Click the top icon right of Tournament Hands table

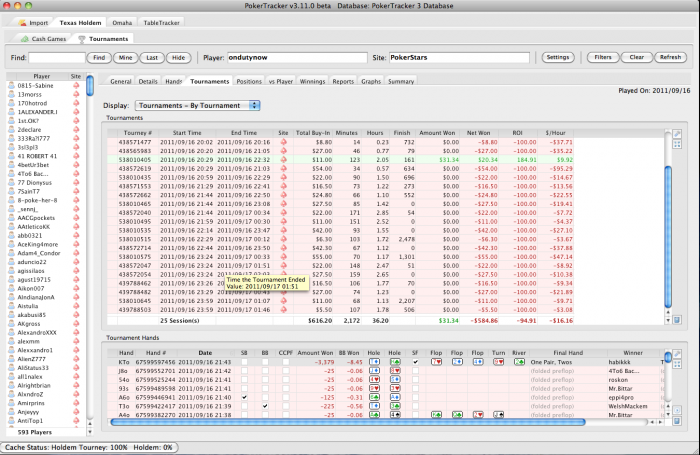point(678,352)
